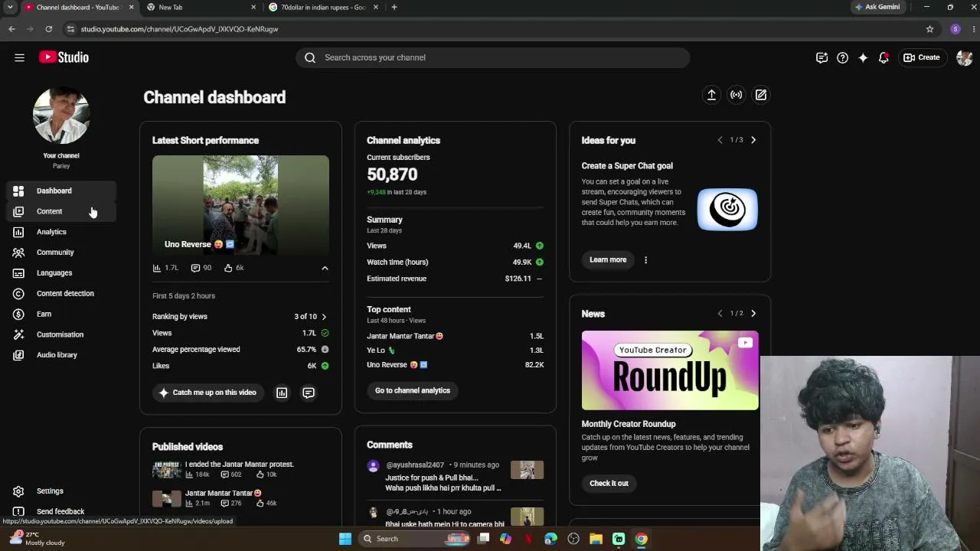The height and width of the screenshot is (551, 980).
Task: Click the sidebar channel profile picture
Action: [61, 116]
